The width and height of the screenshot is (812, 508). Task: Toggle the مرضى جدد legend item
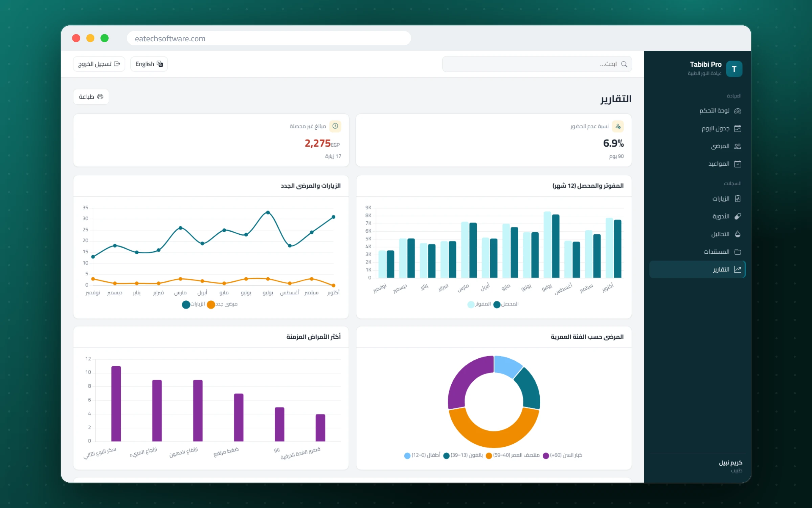(222, 304)
